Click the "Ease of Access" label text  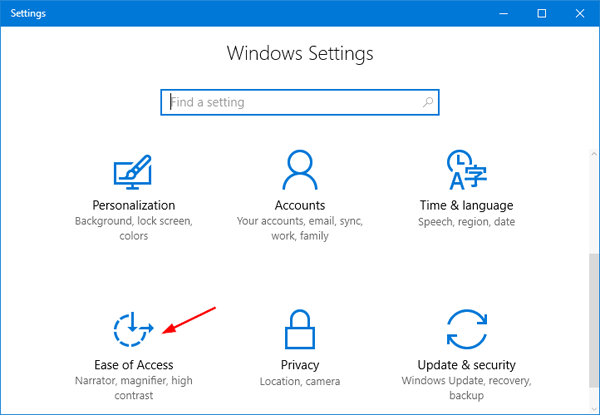pos(133,365)
